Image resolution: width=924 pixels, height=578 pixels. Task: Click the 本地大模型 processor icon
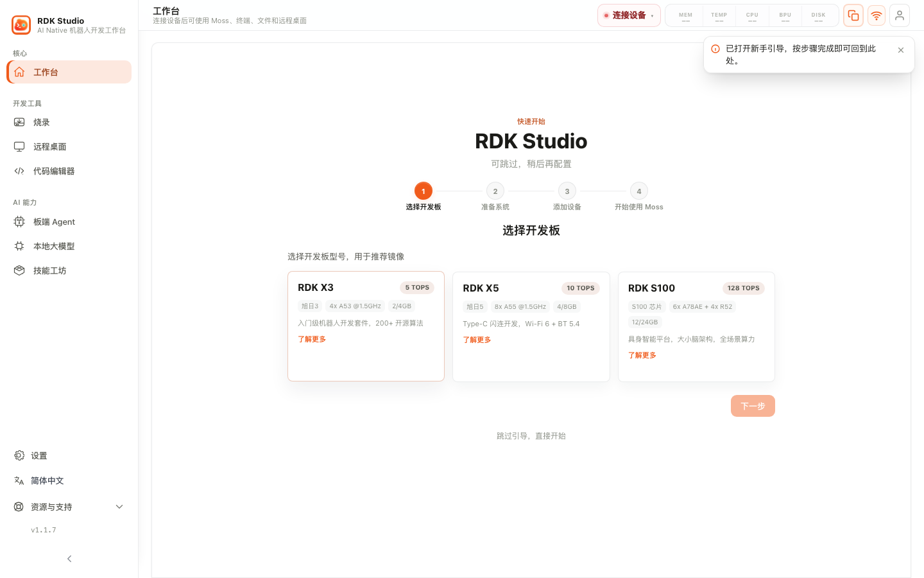coord(19,246)
